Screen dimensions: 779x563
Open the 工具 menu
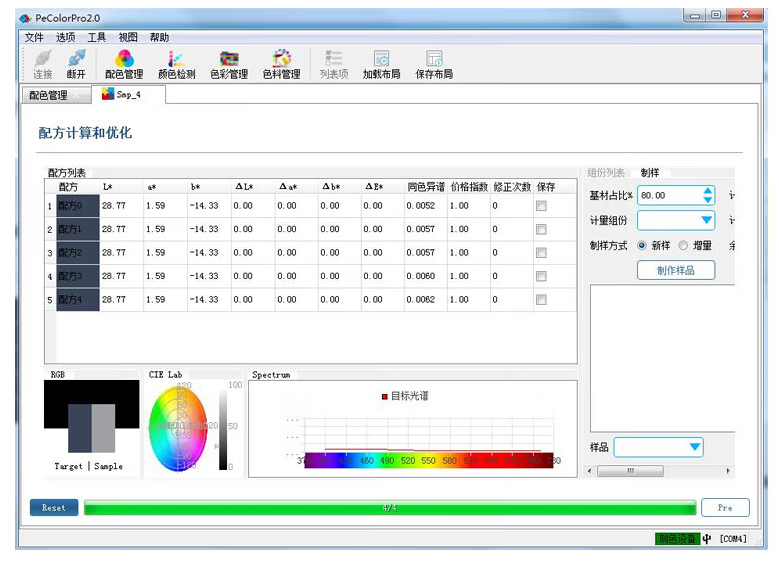pyautogui.click(x=96, y=37)
